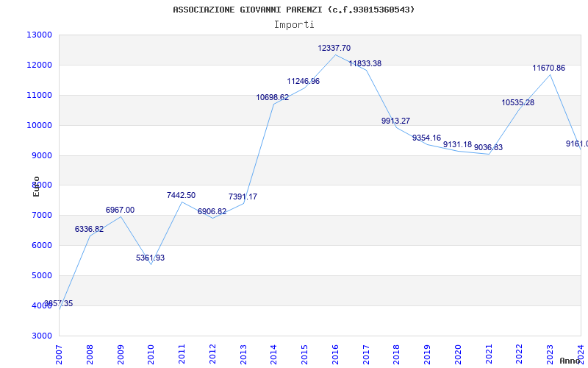
Task: Click the Euro y-axis title
Action: (x=36, y=186)
